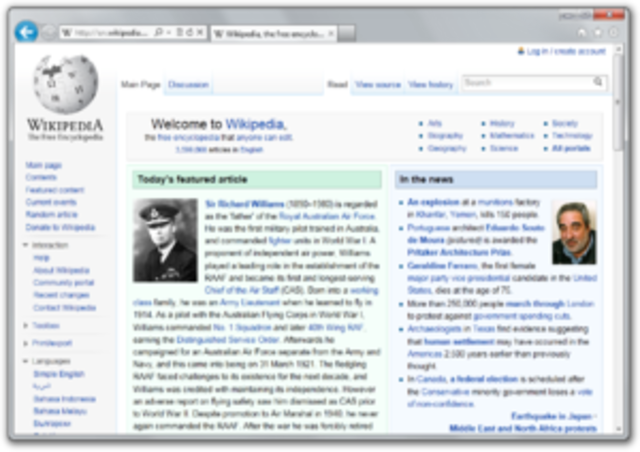Open the browser home icon
The image size is (640, 452).
pos(582,32)
